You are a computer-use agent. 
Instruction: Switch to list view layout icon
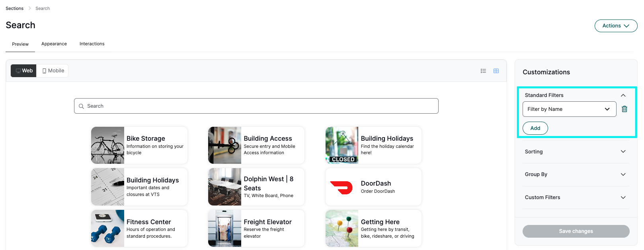pyautogui.click(x=483, y=71)
